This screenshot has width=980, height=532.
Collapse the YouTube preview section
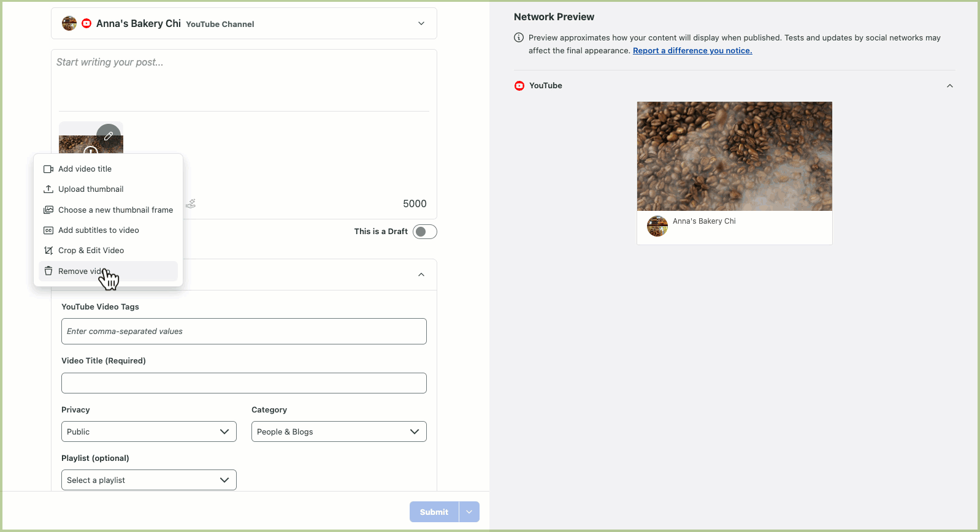pos(950,86)
